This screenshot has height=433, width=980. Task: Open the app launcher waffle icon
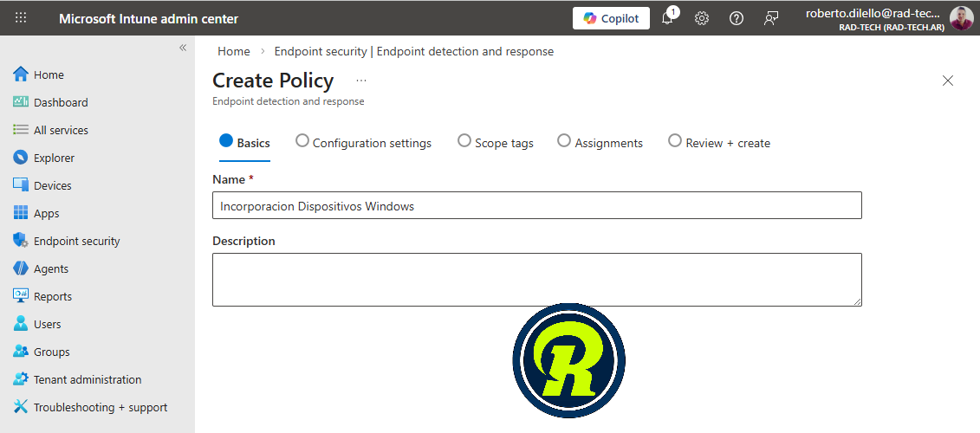(21, 18)
